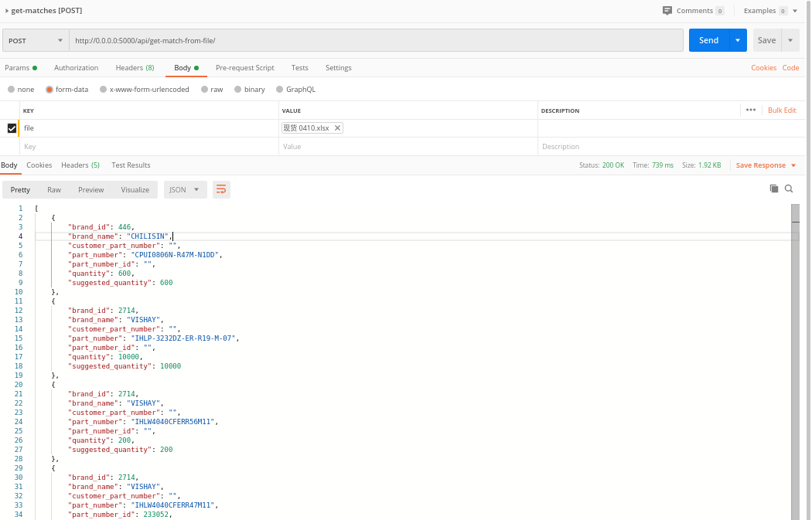Uncheck the file key row checkbox
Image resolution: width=812 pixels, height=520 pixels.
[x=12, y=127]
